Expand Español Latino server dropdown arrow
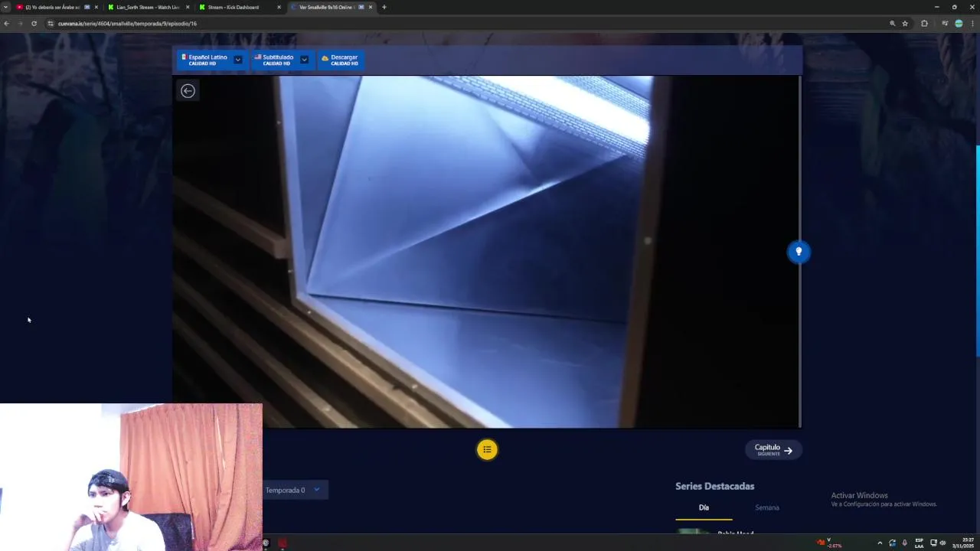The height and width of the screenshot is (551, 980). (x=238, y=60)
